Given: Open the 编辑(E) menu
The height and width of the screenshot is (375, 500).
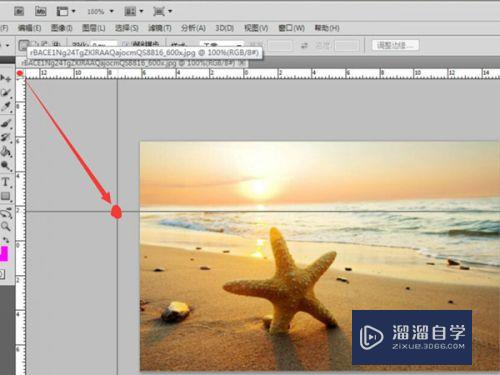Looking at the screenshot, I should point(29,28).
